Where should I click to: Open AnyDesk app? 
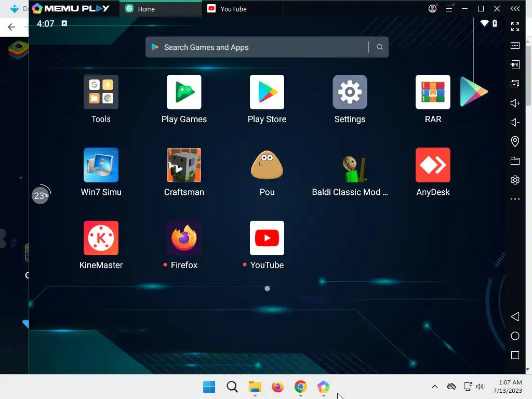pos(433,165)
